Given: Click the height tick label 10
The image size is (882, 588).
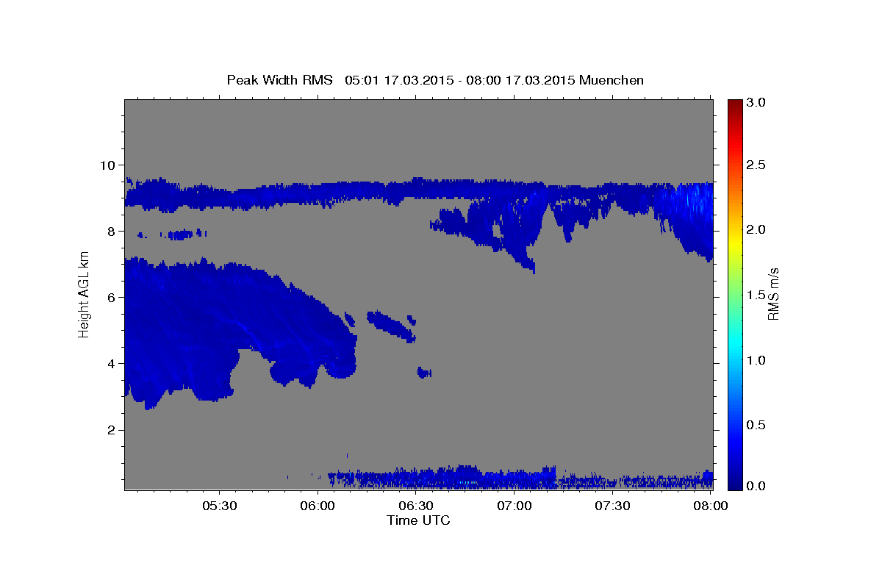Looking at the screenshot, I should [108, 165].
